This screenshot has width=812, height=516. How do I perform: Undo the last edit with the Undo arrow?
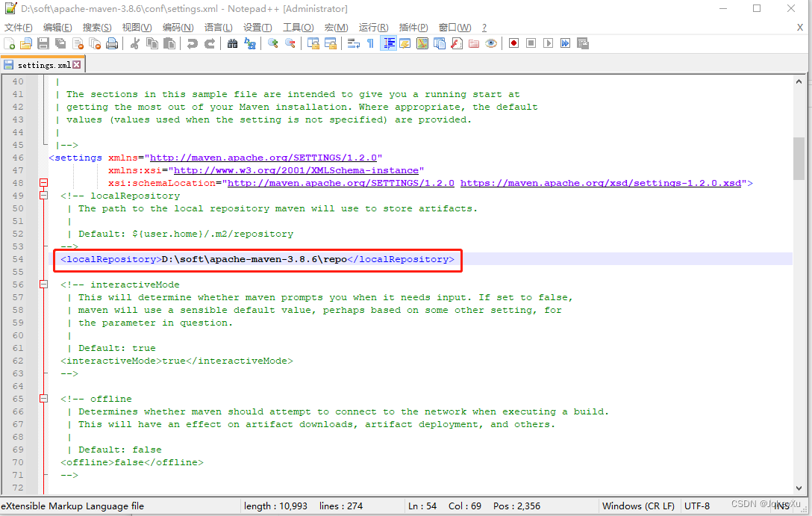192,43
